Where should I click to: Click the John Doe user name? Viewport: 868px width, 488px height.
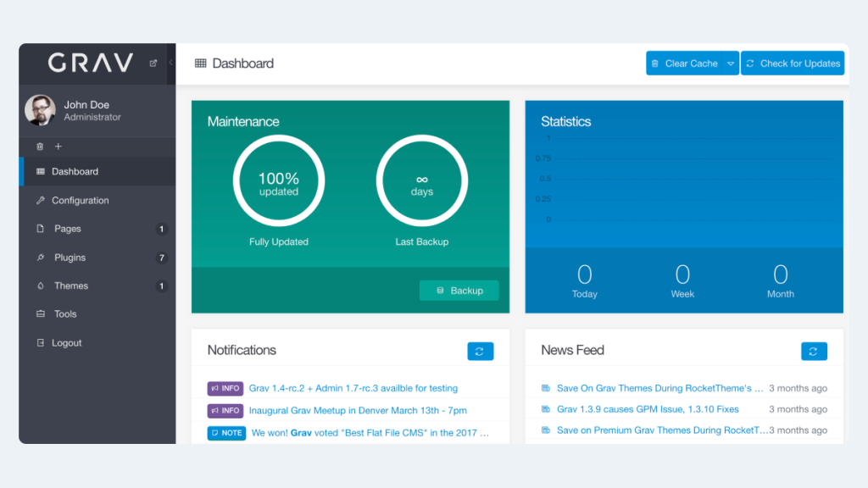click(86, 104)
